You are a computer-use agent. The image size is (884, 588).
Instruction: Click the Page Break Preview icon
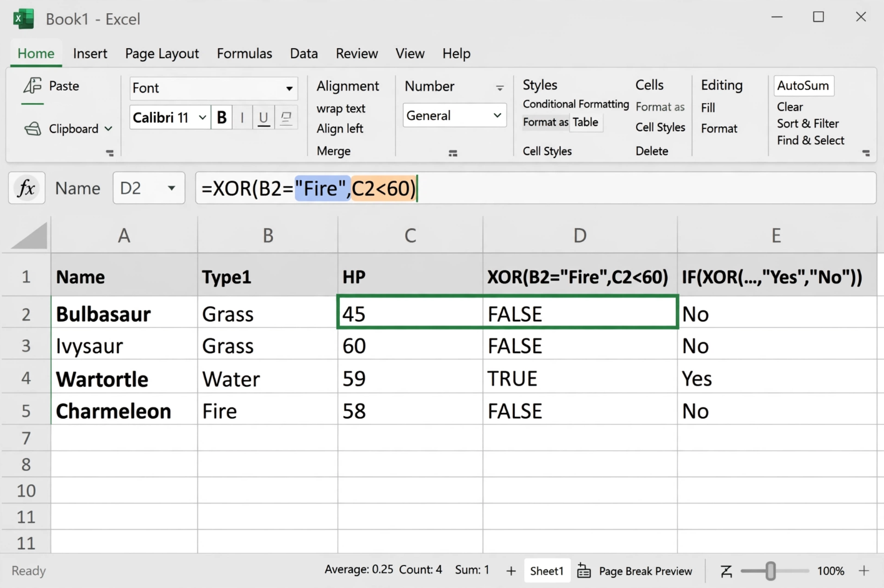[584, 571]
